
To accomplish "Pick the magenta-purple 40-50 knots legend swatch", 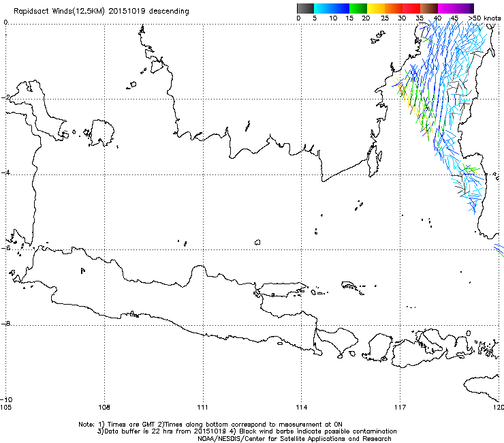I will [x=456, y=8].
